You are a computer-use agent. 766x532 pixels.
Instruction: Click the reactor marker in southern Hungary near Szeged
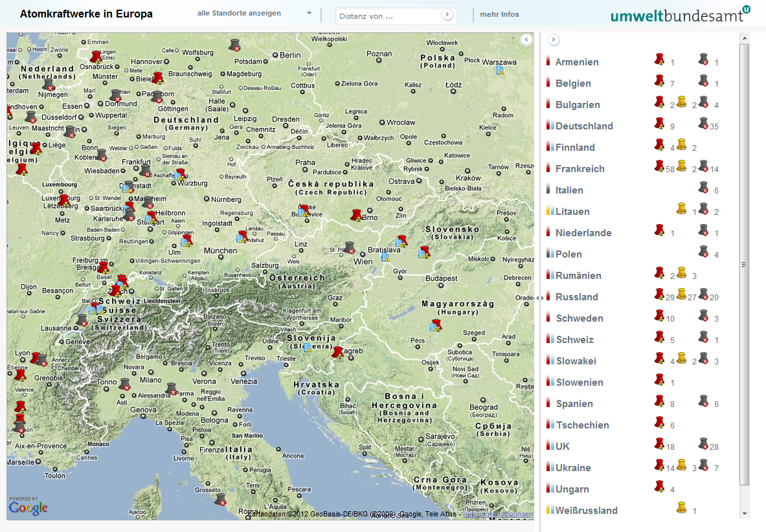point(436,325)
